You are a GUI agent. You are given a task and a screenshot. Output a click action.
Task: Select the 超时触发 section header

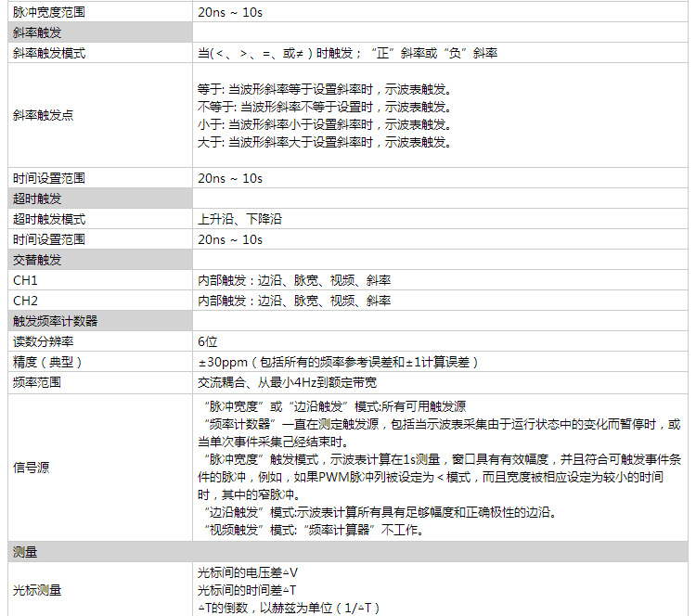tap(37, 198)
